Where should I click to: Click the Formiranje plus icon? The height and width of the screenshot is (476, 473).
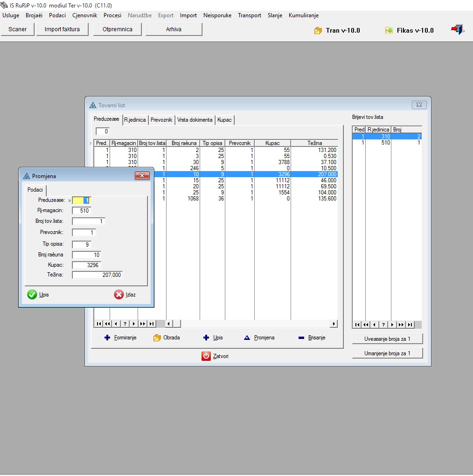(107, 338)
